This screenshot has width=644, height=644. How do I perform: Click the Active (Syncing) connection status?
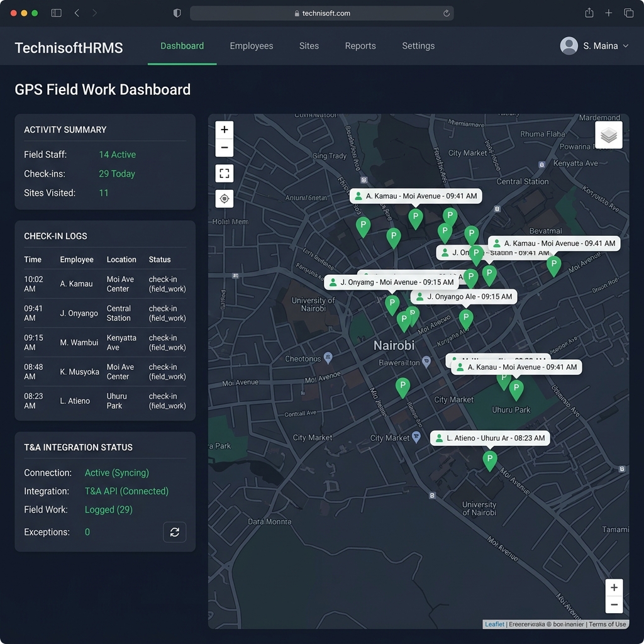(x=116, y=473)
